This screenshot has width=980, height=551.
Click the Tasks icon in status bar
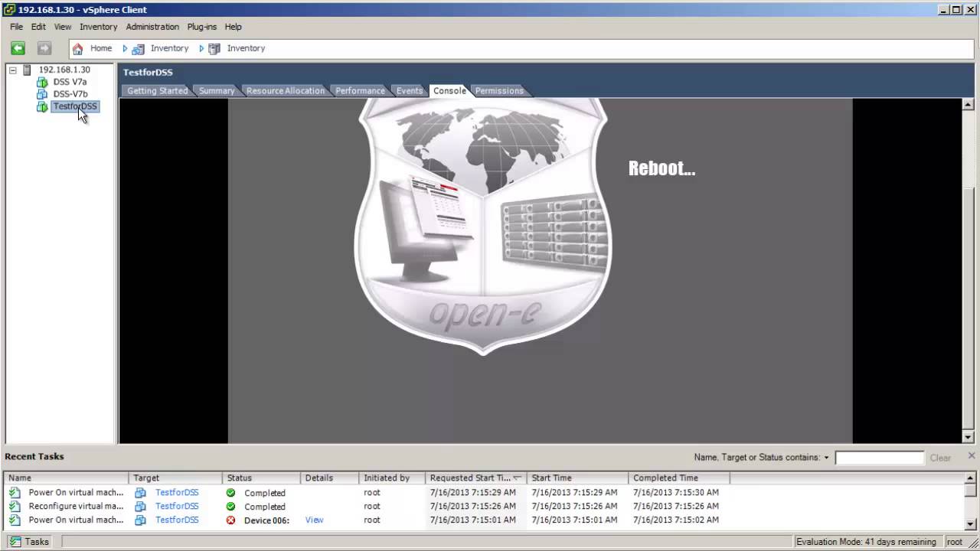(15, 542)
